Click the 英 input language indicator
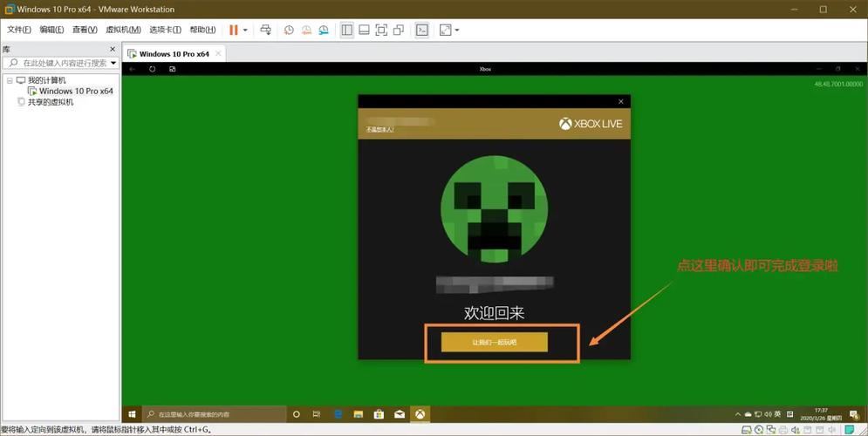The image size is (868, 436). pyautogui.click(x=777, y=414)
